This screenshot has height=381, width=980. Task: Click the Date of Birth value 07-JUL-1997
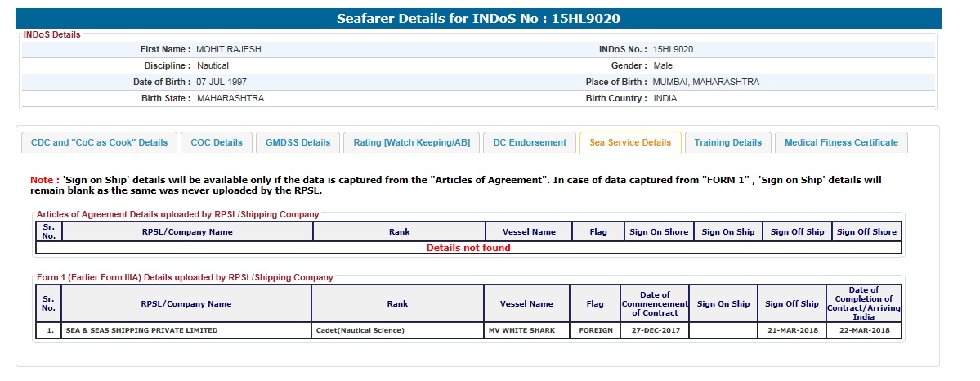point(223,83)
